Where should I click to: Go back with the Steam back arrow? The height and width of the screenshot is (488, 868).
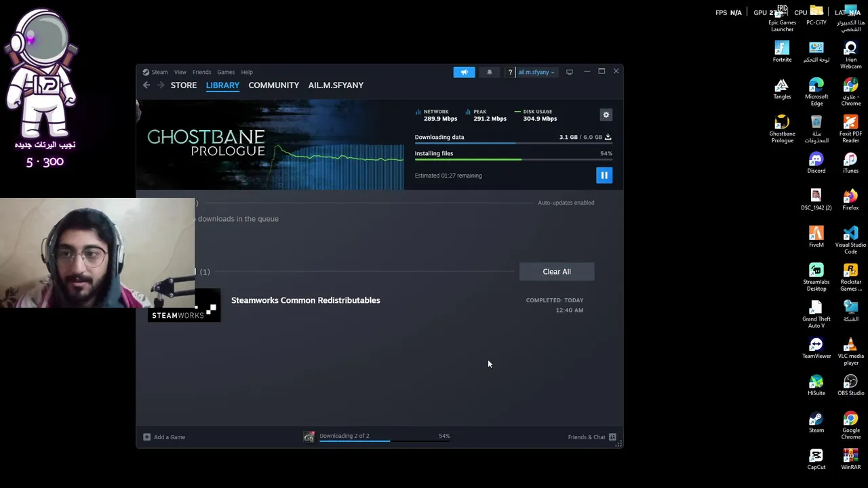146,85
